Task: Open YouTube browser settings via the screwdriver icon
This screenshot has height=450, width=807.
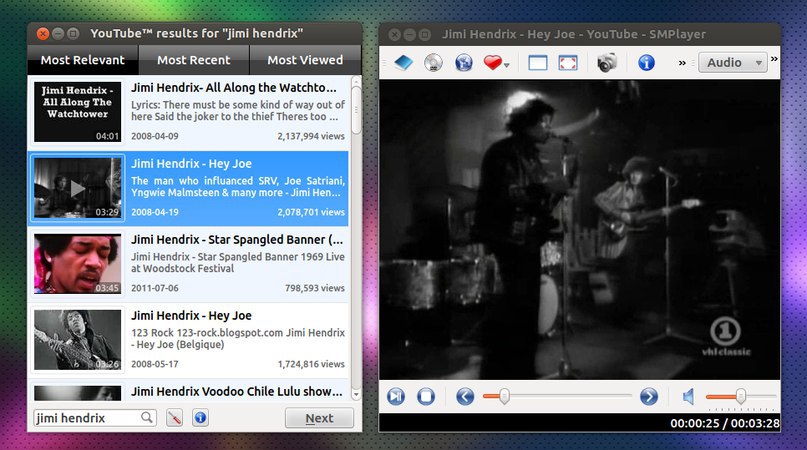Action: pos(174,418)
